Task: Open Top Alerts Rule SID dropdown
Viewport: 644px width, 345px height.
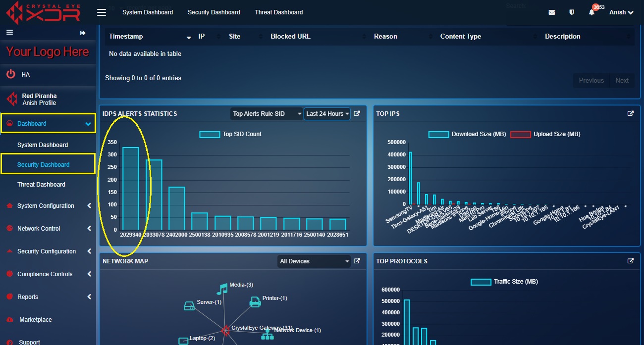Action: [x=267, y=114]
